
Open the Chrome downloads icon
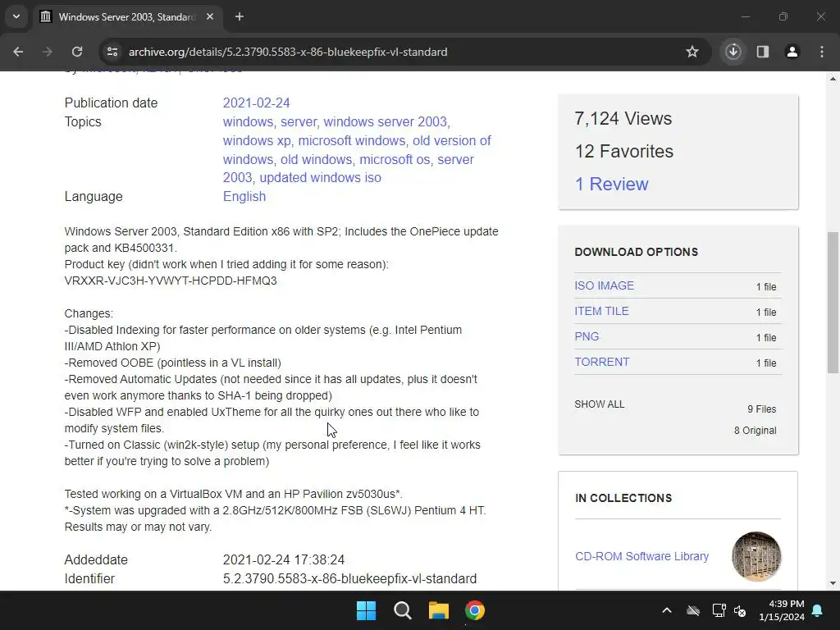(x=733, y=52)
